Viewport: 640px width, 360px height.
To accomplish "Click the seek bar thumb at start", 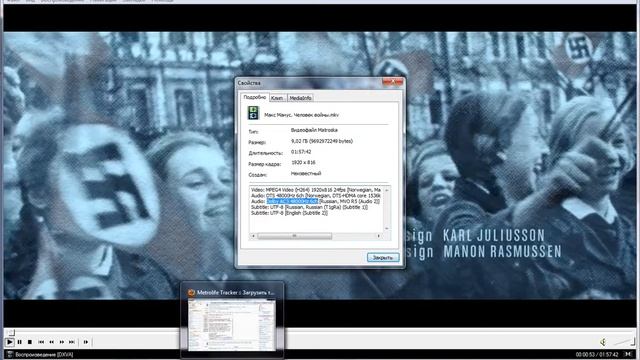I will (x=12, y=333).
